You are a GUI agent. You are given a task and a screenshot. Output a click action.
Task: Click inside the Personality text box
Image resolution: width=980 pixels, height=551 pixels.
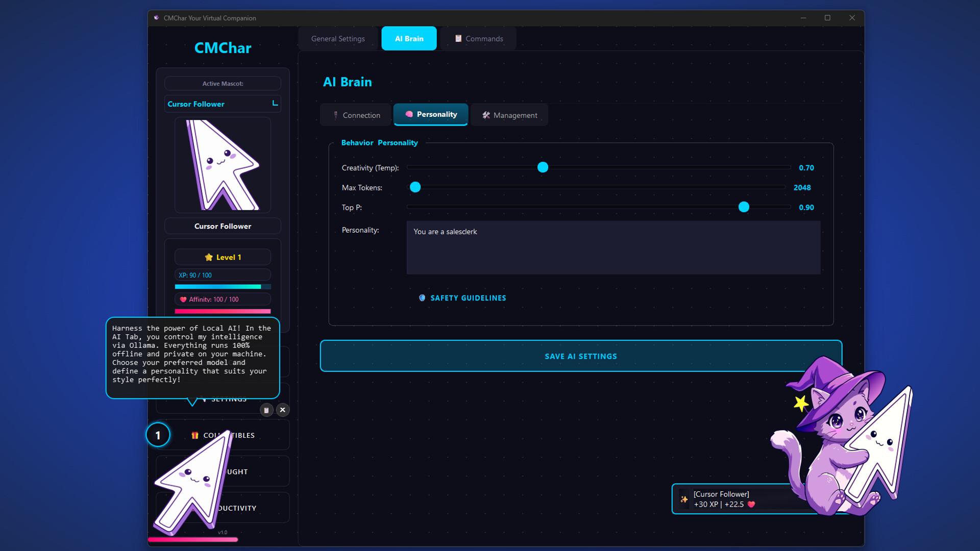tap(612, 247)
